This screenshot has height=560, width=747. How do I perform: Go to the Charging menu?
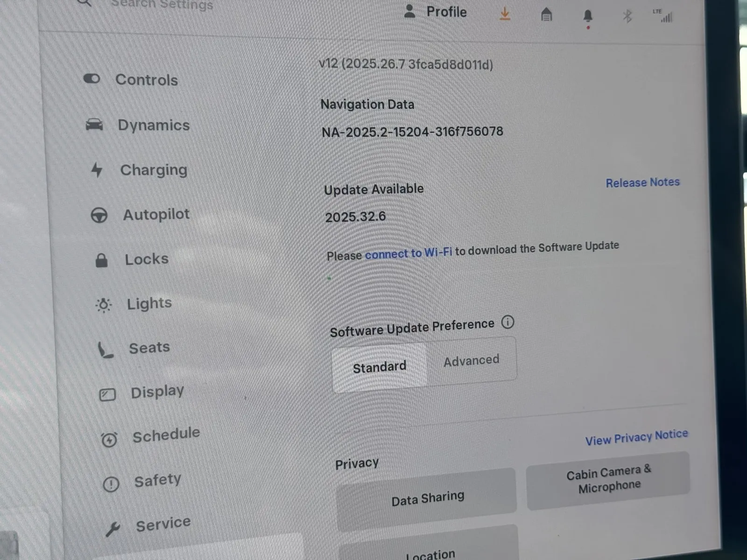(153, 170)
